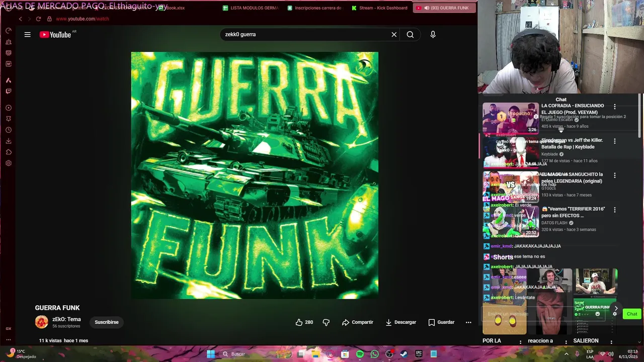Viewport: 644px width, 362px height.
Task: Open File Explorer from the taskbar
Action: (x=315, y=354)
